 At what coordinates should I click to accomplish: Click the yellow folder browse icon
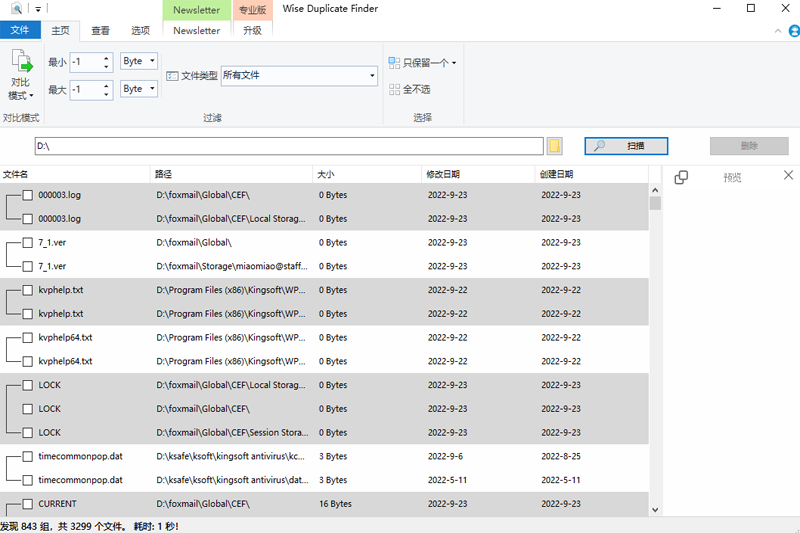[x=555, y=146]
